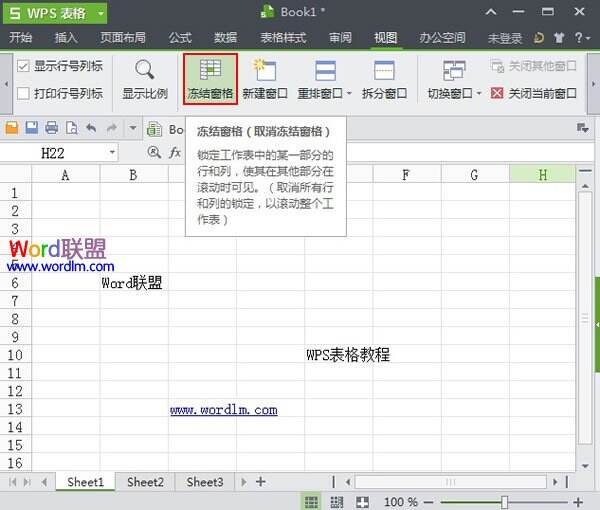Screen dimensions: 600x510
Task: Click the Split Window (拆分窗口) icon
Action: [x=383, y=71]
